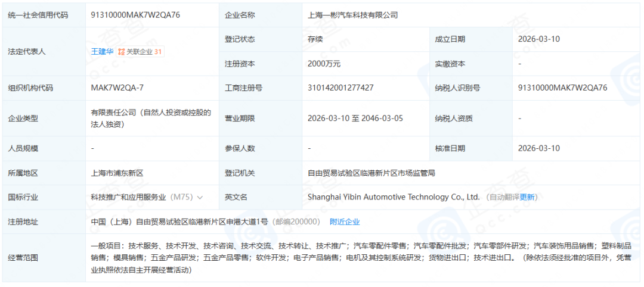The height and width of the screenshot is (287, 644).
Task: Click the 工商注册号 label cell
Action: coord(261,88)
